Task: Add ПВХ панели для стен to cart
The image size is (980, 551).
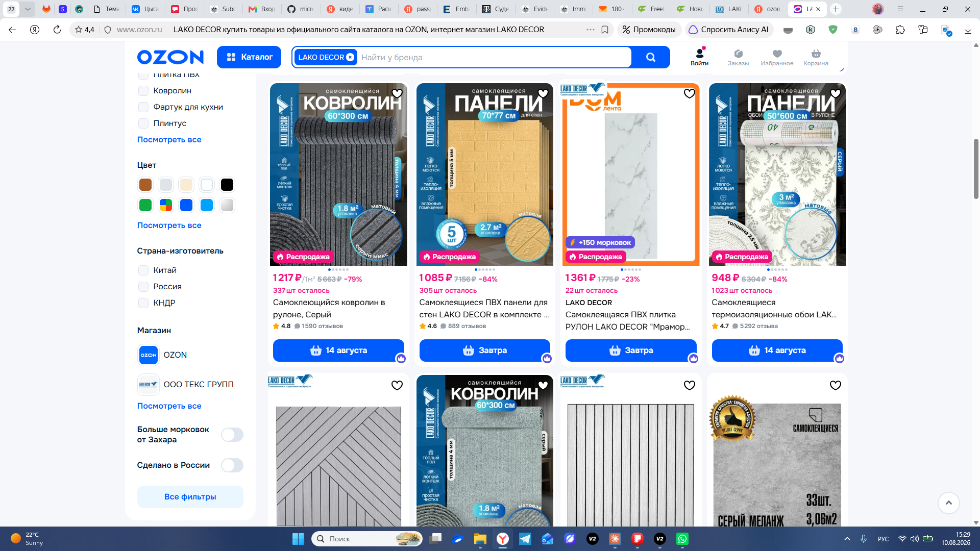Action: tap(485, 350)
